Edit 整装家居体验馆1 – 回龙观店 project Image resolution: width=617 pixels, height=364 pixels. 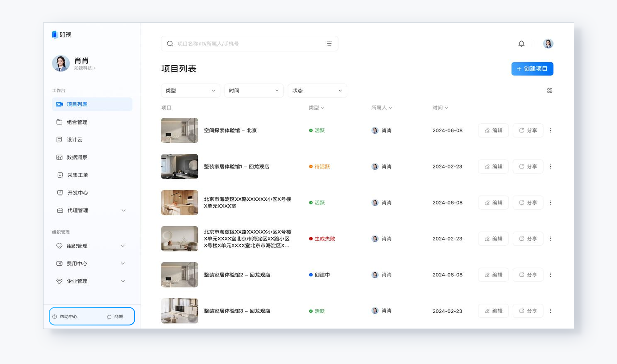(x=493, y=166)
